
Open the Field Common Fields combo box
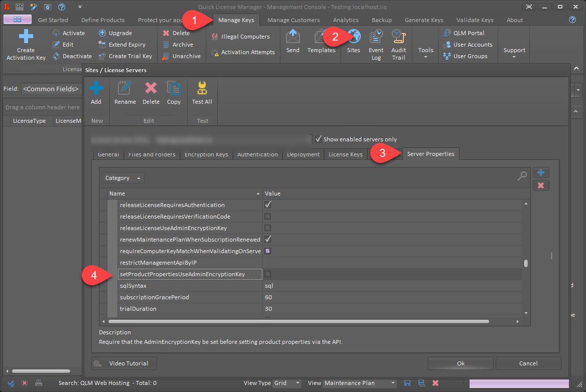[x=51, y=89]
